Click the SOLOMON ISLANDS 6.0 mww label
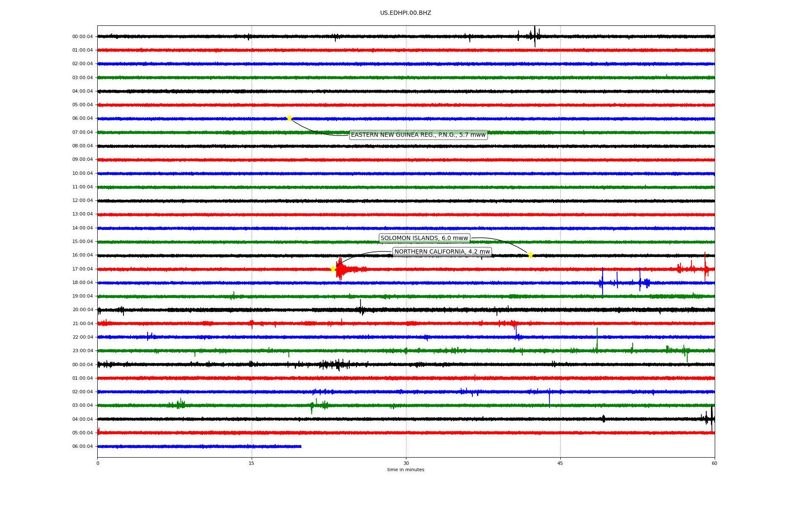The width and height of the screenshot is (812, 508). click(424, 238)
